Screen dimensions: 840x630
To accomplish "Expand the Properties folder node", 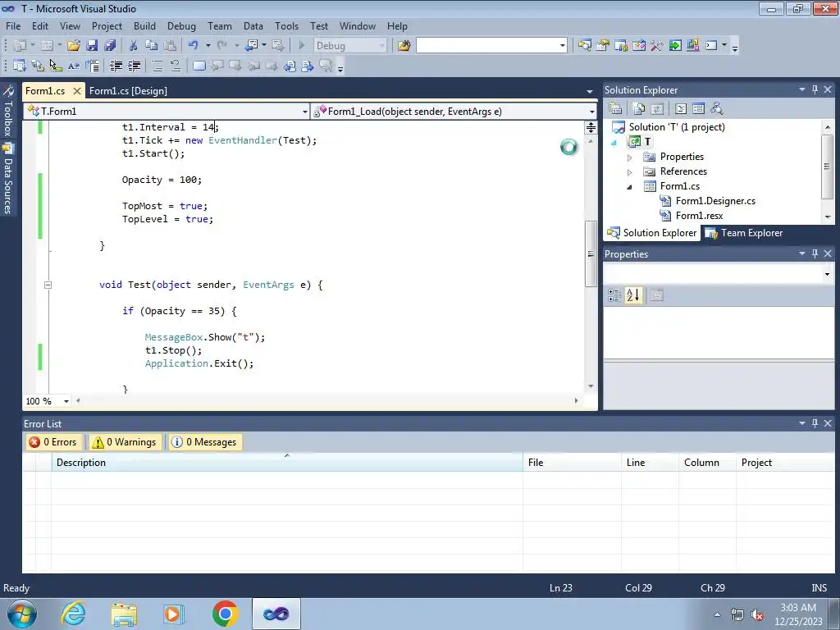I will pos(630,157).
